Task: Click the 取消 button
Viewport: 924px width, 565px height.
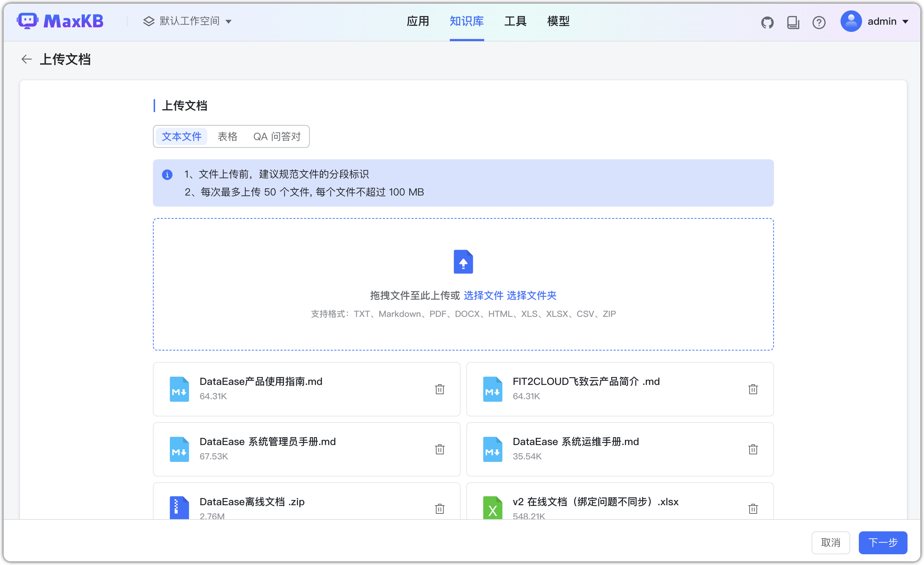Action: 830,542
